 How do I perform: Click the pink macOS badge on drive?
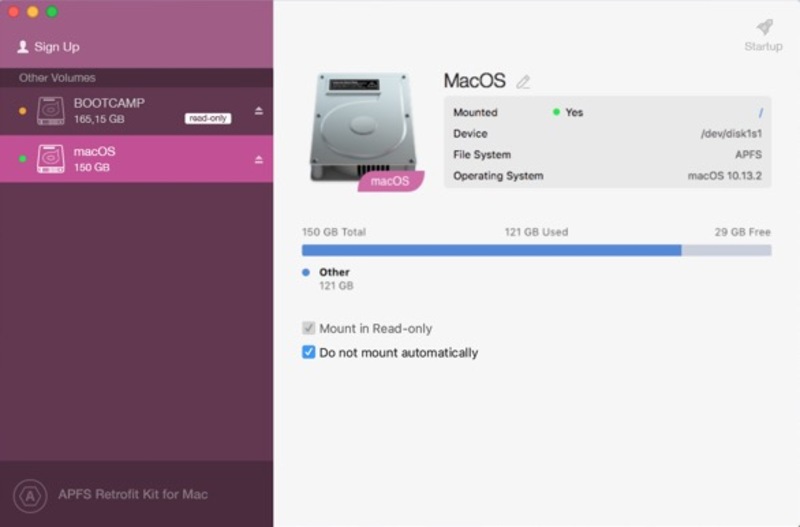390,181
